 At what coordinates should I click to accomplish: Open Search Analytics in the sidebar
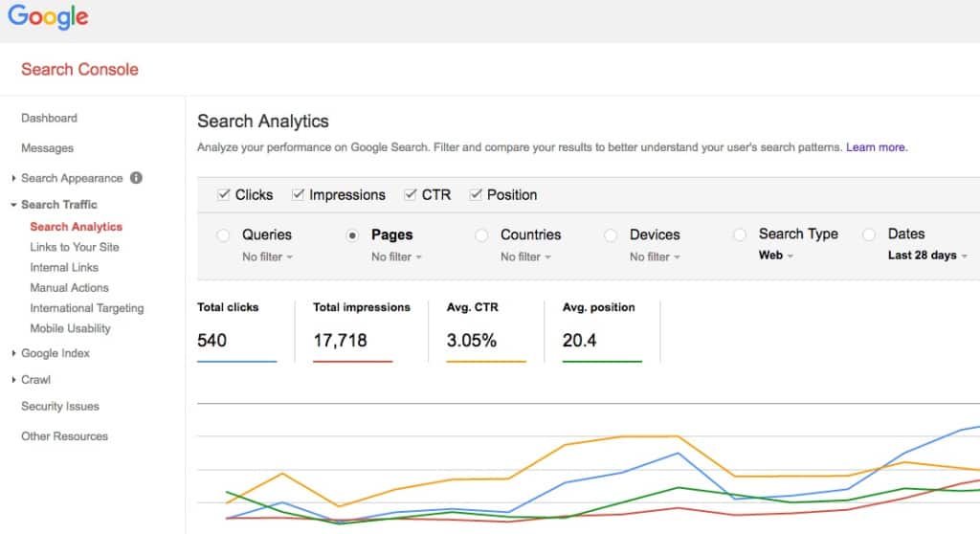[77, 227]
